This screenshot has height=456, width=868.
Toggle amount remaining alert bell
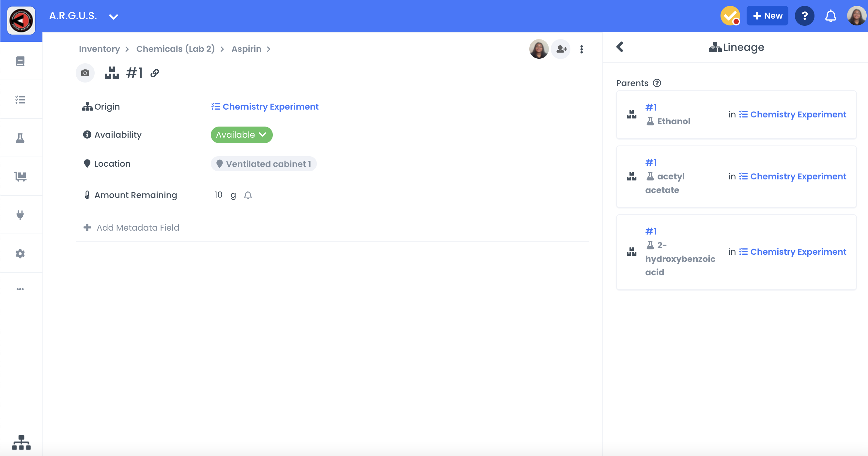point(248,195)
